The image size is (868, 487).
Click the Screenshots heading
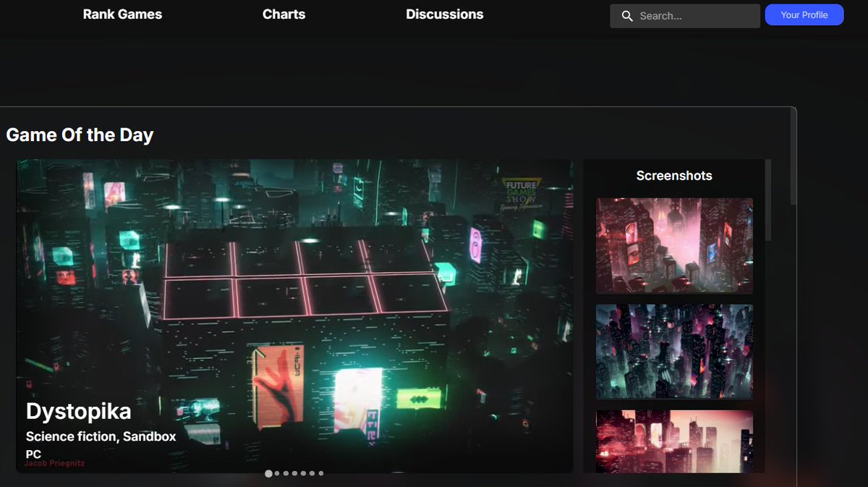point(674,176)
